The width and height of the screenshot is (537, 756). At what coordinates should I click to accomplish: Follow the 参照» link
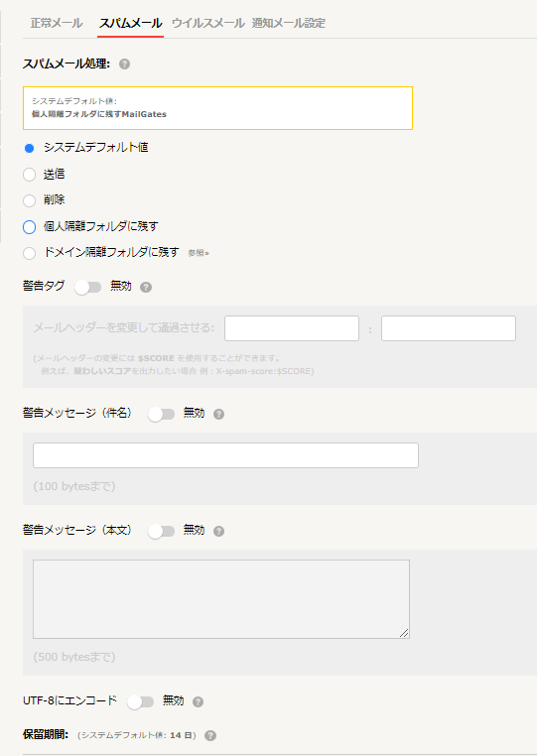(199, 253)
